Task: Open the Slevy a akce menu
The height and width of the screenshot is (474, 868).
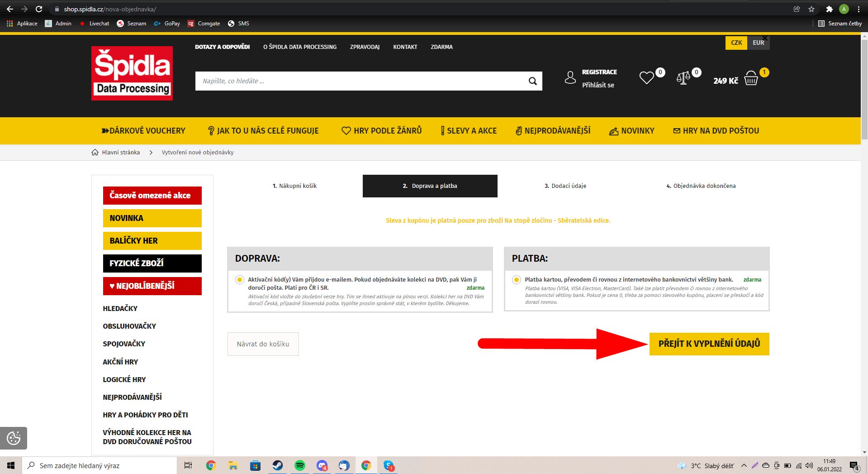Action: (x=469, y=131)
